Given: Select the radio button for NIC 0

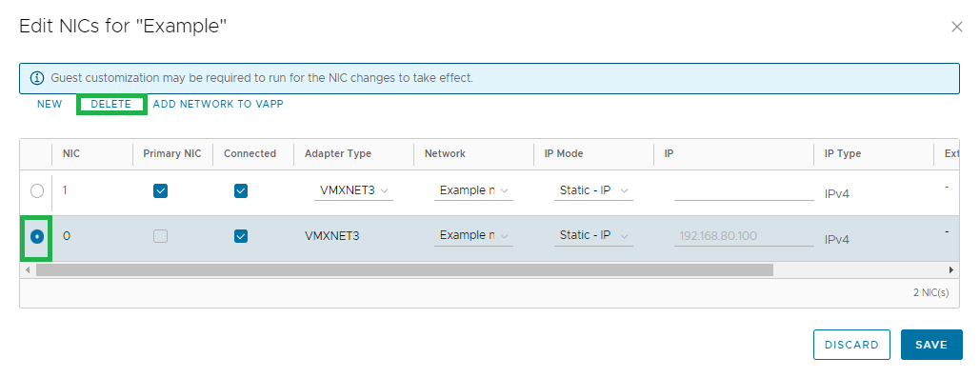Looking at the screenshot, I should pos(37,237).
